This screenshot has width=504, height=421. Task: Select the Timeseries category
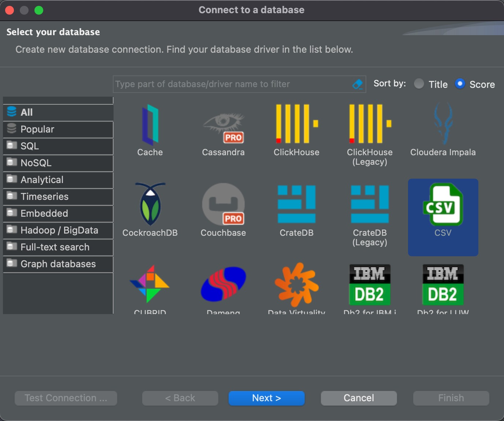pos(58,197)
